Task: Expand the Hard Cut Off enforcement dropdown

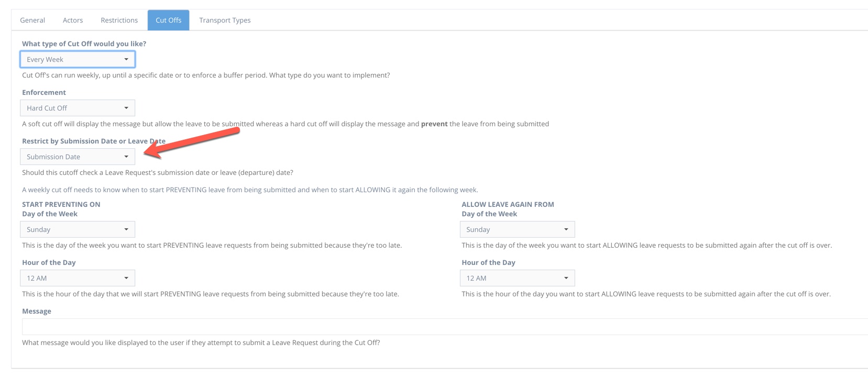Action: [x=78, y=108]
